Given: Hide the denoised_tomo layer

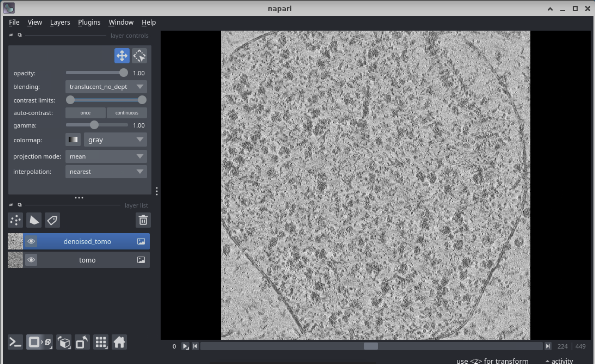Looking at the screenshot, I should [x=31, y=241].
